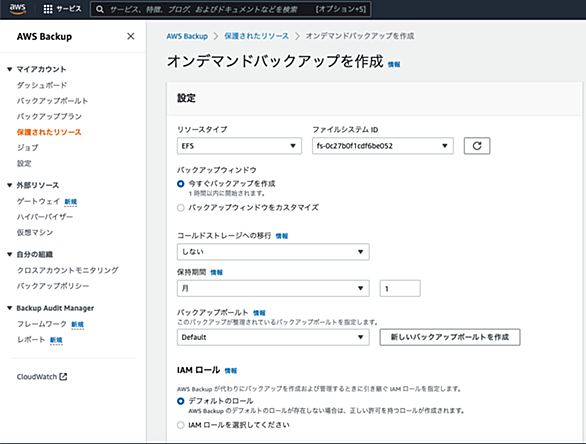Screen dimensions: 586x444
Task: Open the services grid menu icon
Action: [48, 9]
